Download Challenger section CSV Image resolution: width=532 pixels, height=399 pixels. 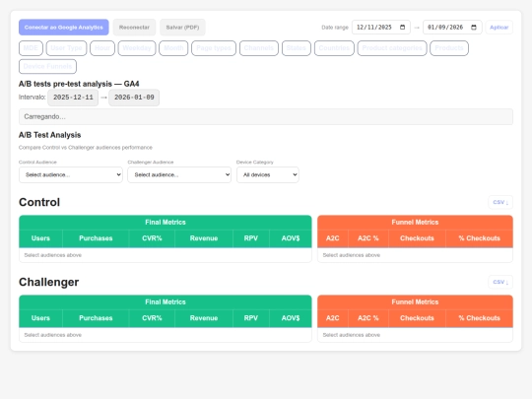pos(500,282)
